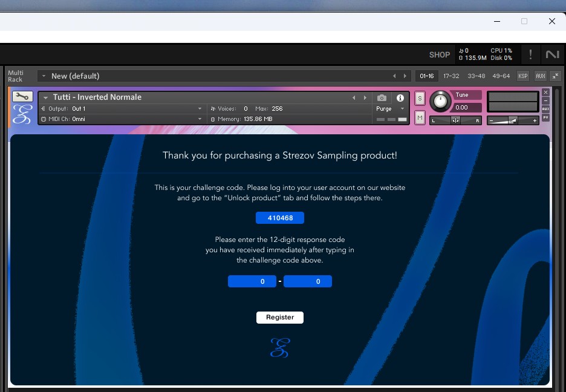Open the snapshot camera view
566x392 pixels.
point(382,97)
